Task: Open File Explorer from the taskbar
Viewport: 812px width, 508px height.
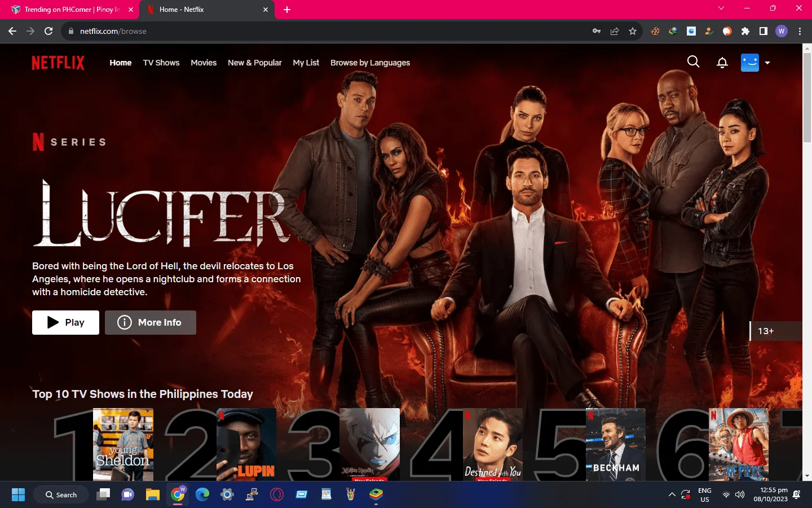Action: pyautogui.click(x=153, y=495)
